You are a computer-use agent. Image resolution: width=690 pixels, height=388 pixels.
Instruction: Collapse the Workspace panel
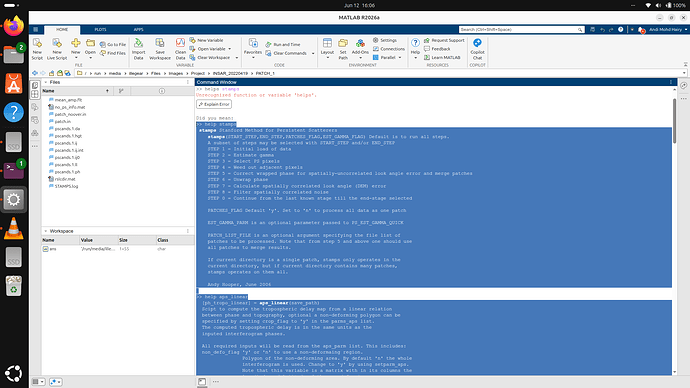45,231
